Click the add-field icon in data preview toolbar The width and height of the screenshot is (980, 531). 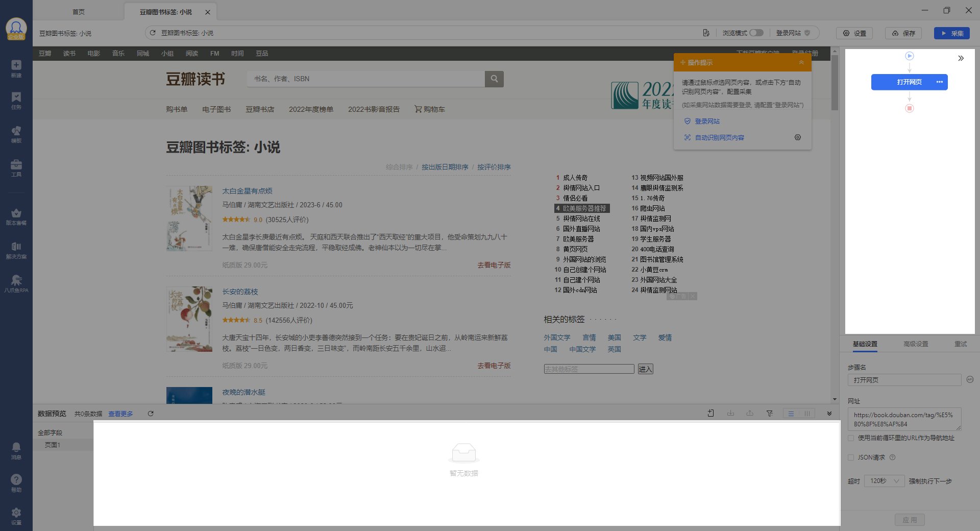710,414
